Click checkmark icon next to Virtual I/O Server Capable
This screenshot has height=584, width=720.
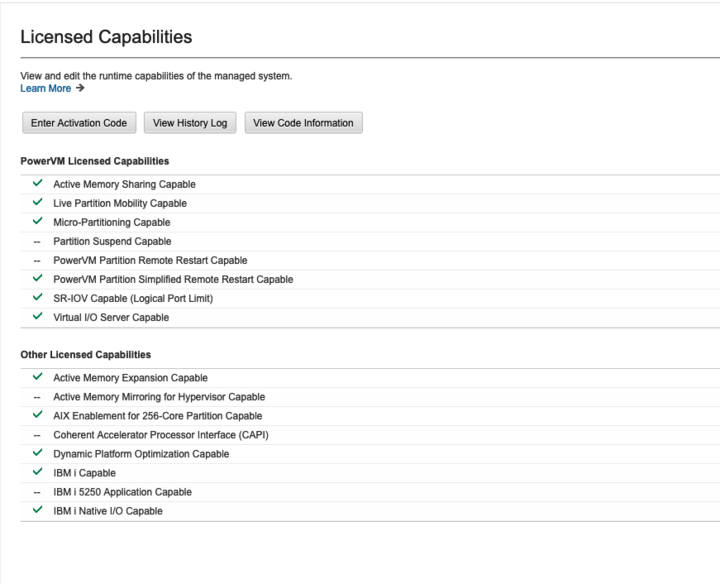pos(38,316)
